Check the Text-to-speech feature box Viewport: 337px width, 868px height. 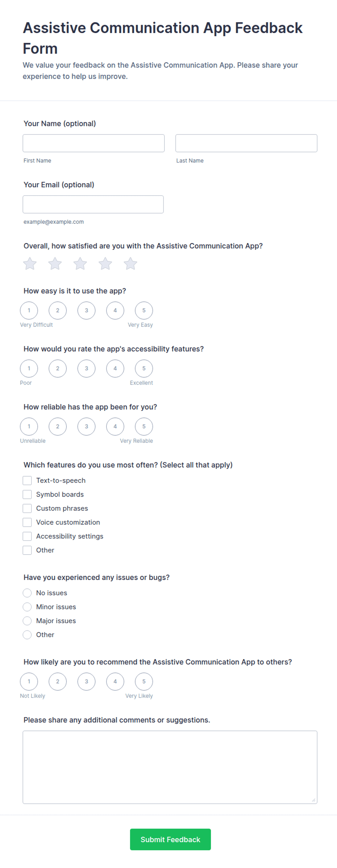[27, 481]
